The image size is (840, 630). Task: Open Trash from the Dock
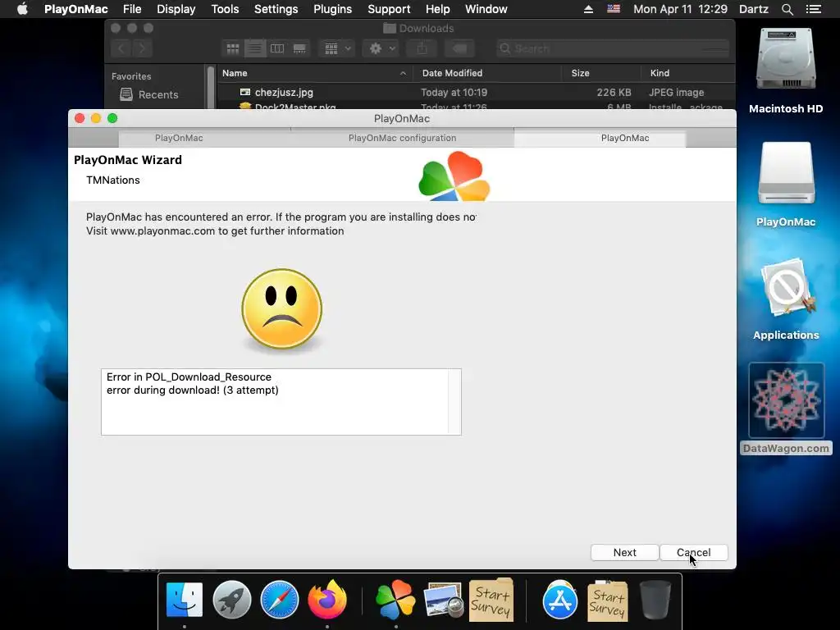(x=655, y=600)
